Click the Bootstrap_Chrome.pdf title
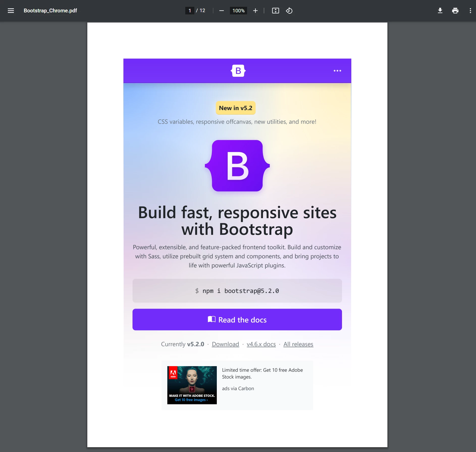The image size is (476, 452). tap(50, 11)
